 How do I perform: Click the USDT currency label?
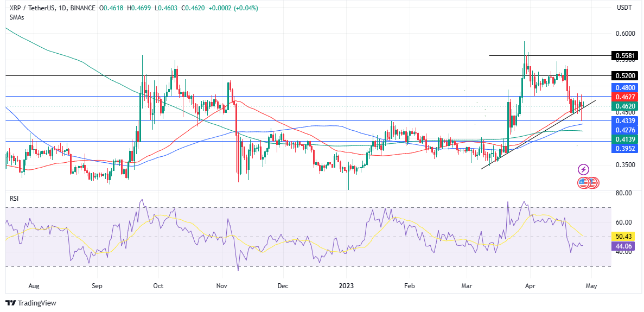click(626, 7)
